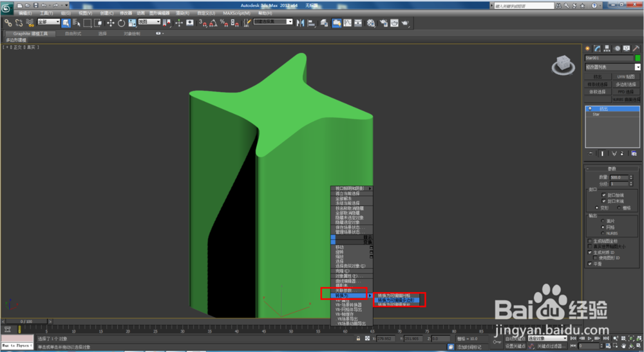Click the Angle Snap toggle icon
Viewport: 644px width, 352px height.
213,23
